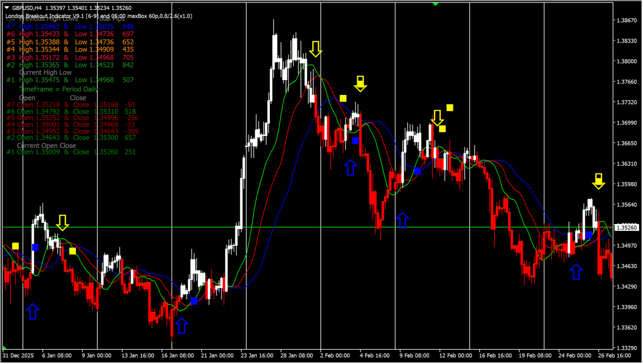Select the blue square marker near 21 Jan
Image resolution: width=643 pixels, height=364 pixels.
(x=194, y=301)
